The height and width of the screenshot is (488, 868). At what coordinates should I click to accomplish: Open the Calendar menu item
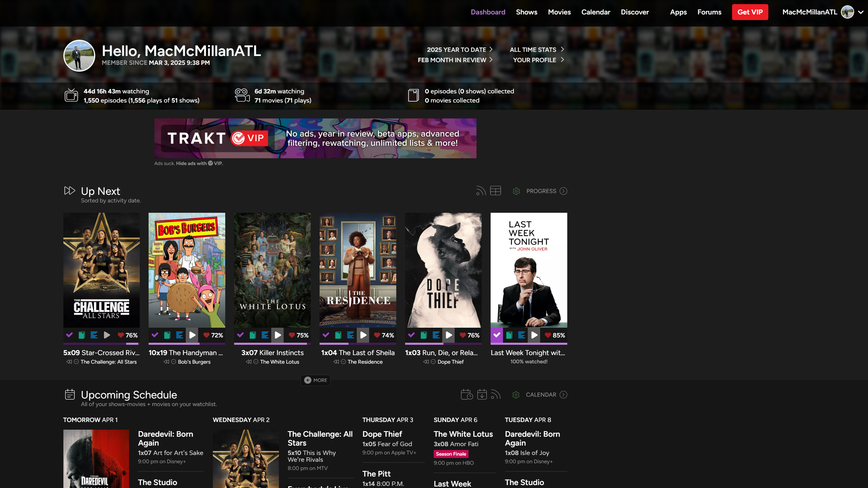[595, 12]
